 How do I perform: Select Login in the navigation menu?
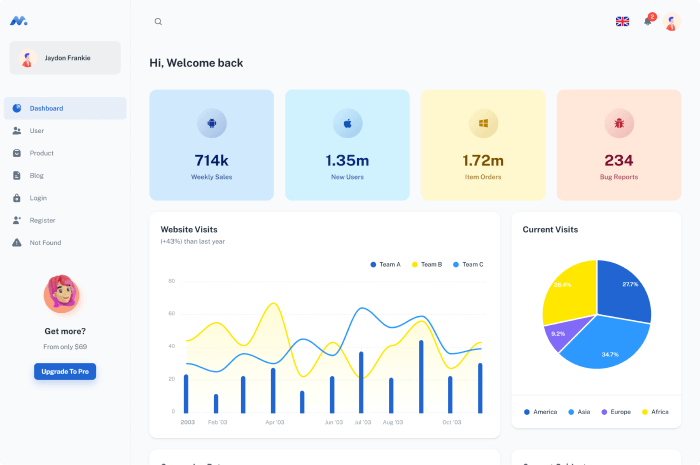[65, 198]
